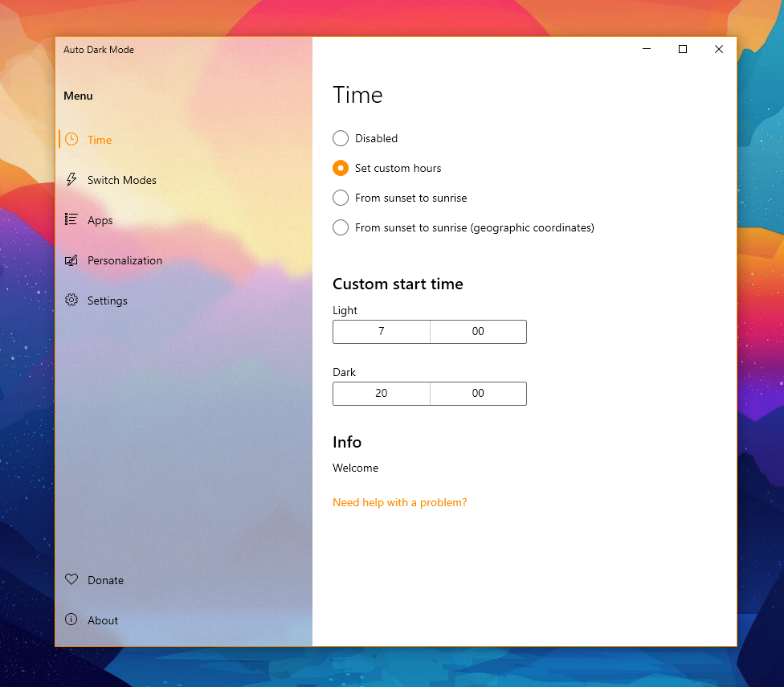
Task: Click the About info circle icon
Action: click(x=71, y=620)
